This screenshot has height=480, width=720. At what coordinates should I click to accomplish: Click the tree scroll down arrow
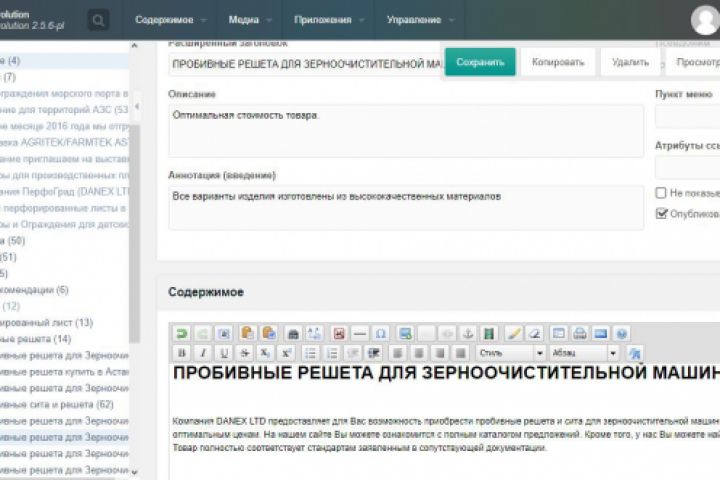(x=134, y=472)
